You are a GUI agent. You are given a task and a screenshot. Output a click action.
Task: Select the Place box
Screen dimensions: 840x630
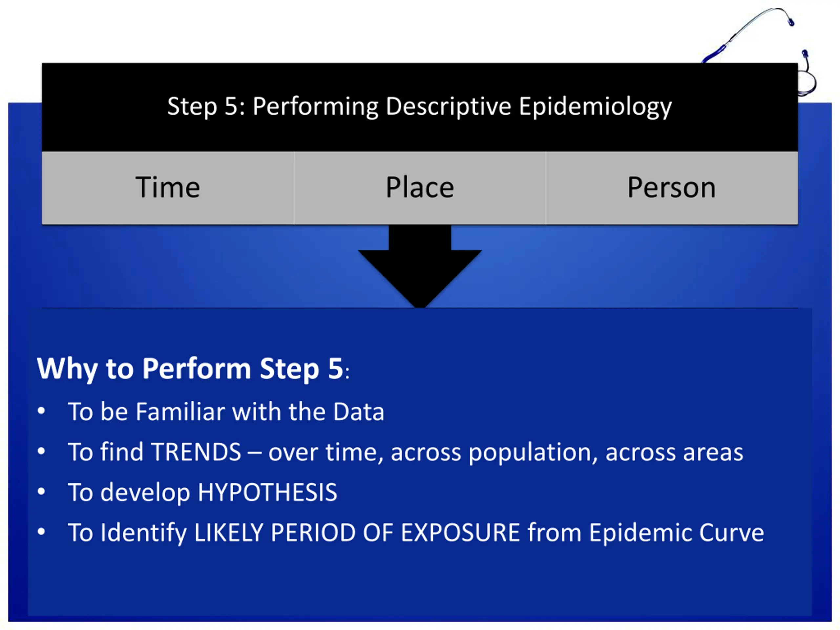[x=420, y=188]
